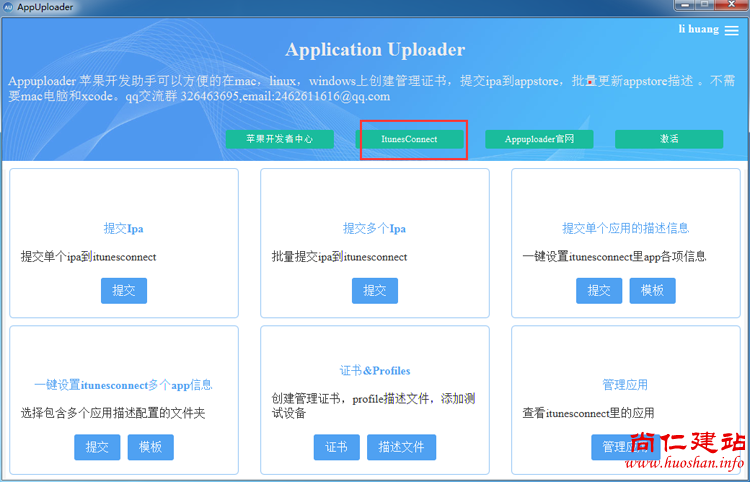Open 模板 in the 一键设置itunesconnect多个app信息 card

click(x=150, y=447)
